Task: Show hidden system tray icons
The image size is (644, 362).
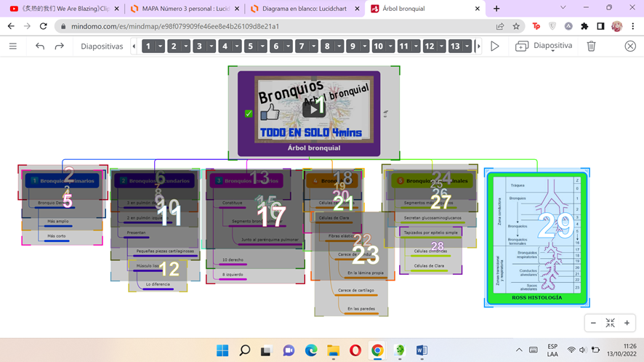Action: (519, 350)
